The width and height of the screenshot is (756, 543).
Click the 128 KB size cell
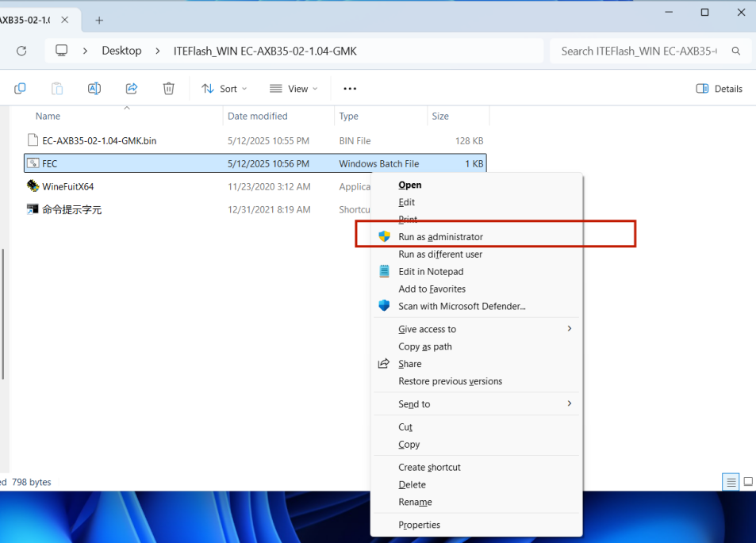469,140
